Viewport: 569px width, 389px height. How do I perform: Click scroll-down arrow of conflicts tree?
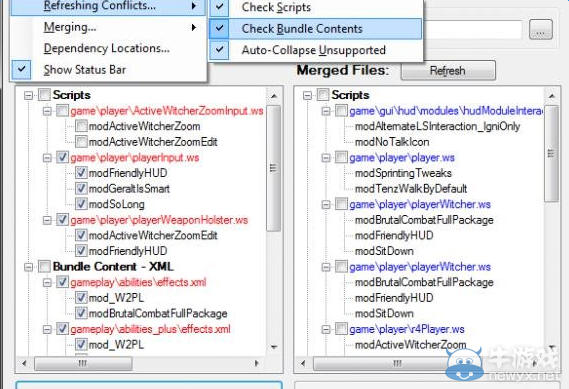point(274,347)
